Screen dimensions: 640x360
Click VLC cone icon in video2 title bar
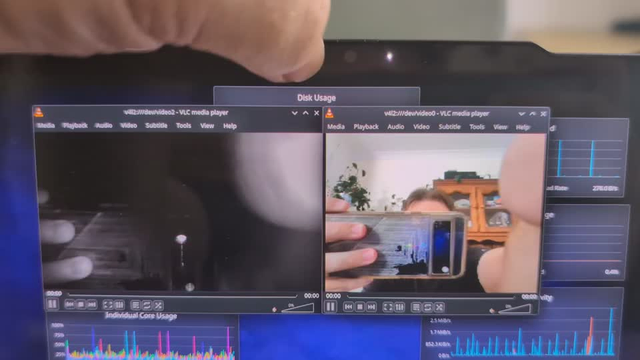(39, 112)
